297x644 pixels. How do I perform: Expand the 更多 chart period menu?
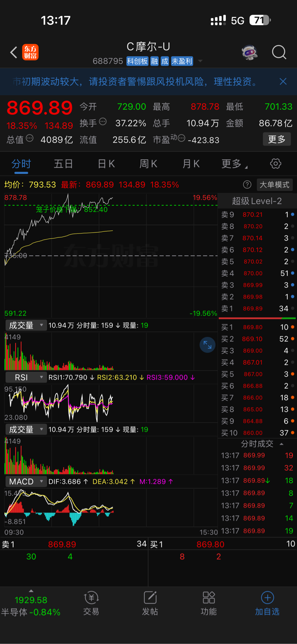(x=234, y=164)
